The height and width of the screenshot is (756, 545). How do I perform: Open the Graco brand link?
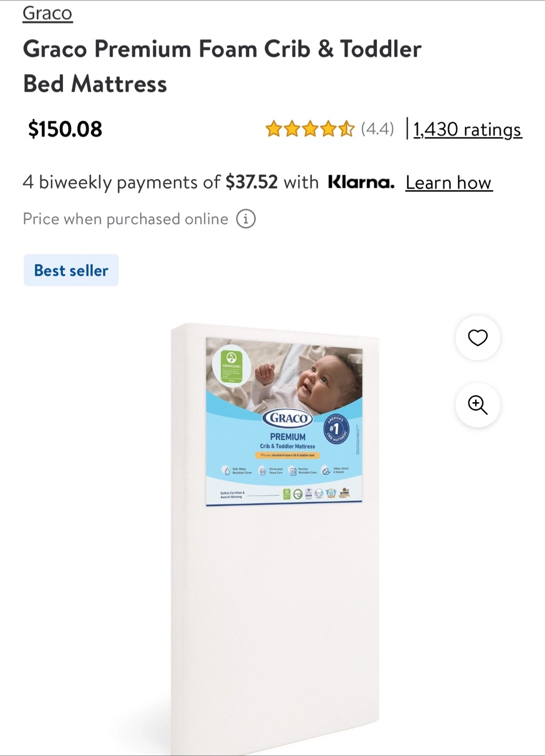click(47, 13)
